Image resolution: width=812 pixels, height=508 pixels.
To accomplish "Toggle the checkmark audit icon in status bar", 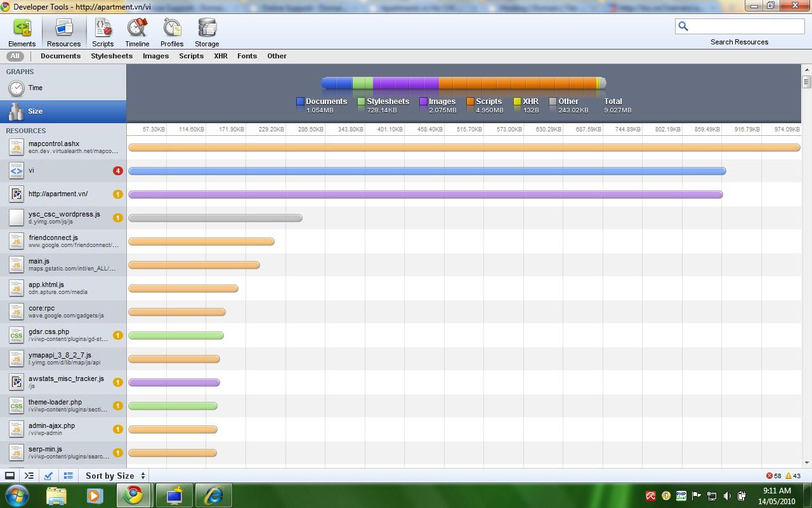I will pyautogui.click(x=49, y=476).
